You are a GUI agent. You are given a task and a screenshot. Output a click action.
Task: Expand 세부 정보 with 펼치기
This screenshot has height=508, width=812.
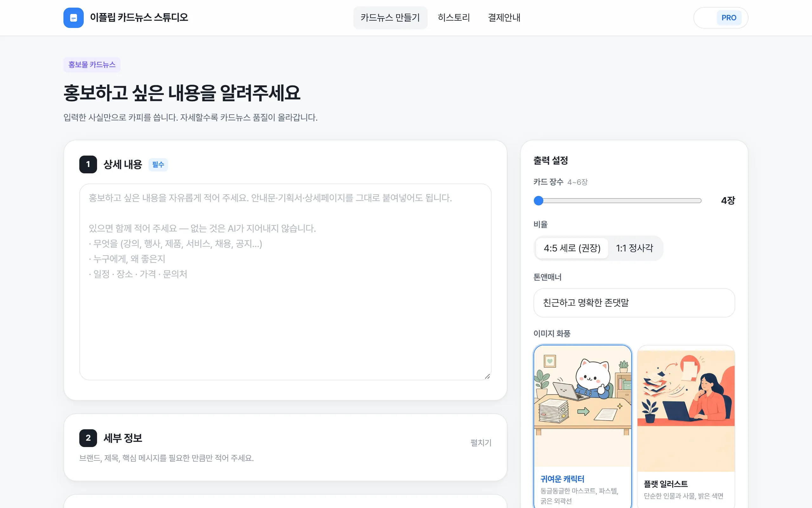[481, 443]
